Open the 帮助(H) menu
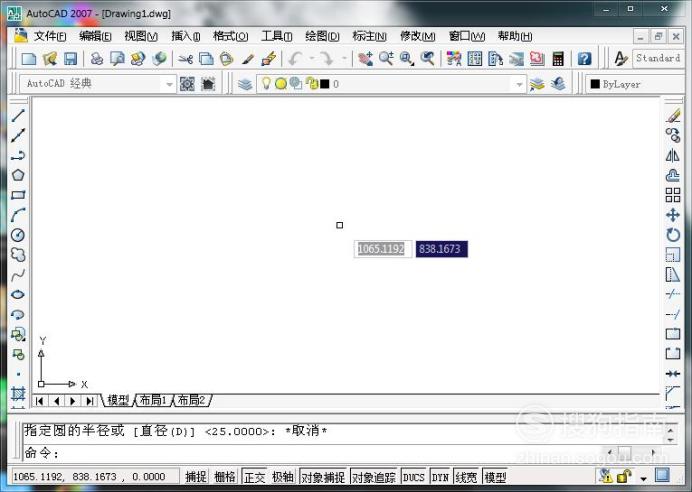 click(x=515, y=36)
